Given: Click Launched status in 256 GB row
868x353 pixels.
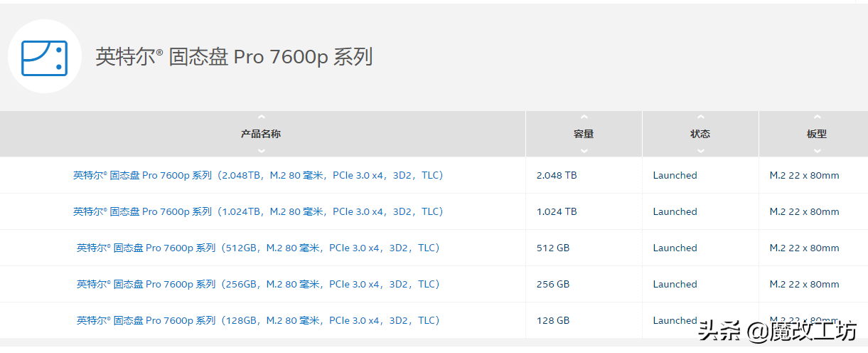Looking at the screenshot, I should pos(675,284).
